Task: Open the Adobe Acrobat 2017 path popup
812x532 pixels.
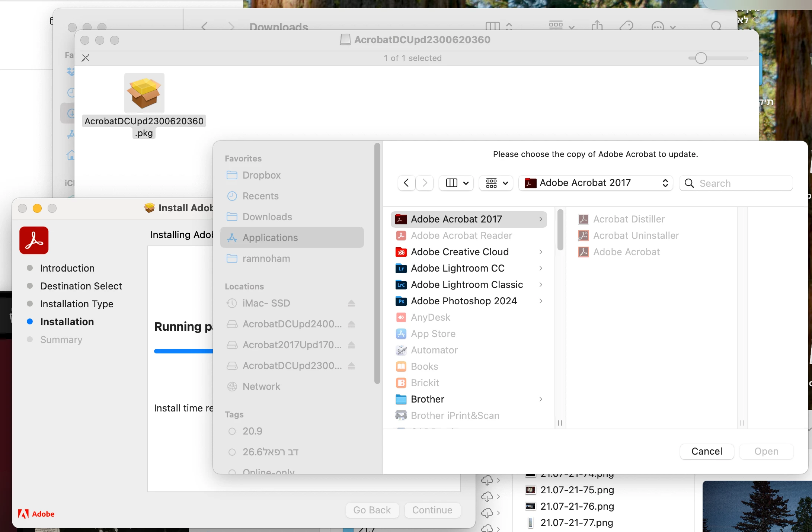Action: click(x=595, y=183)
